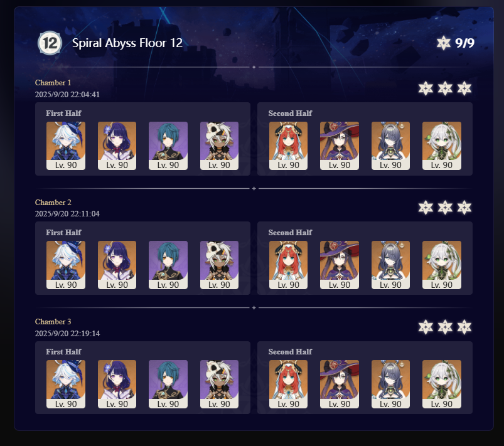The image size is (504, 446).
Task: Select Raiden Shogun portrait in Chamber 1
Action: (117, 146)
